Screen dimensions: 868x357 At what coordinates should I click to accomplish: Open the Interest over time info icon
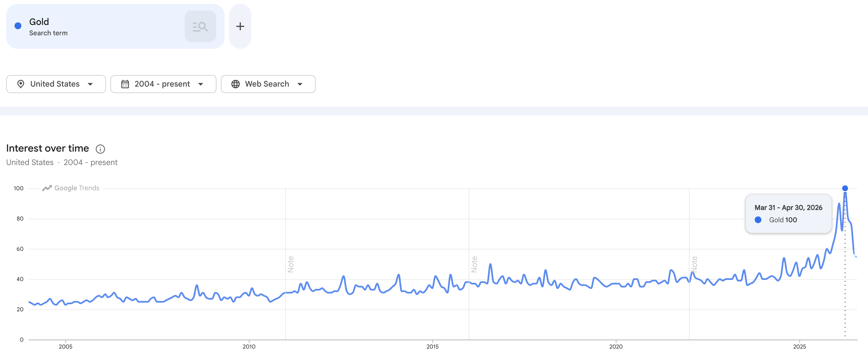pyautogui.click(x=100, y=149)
